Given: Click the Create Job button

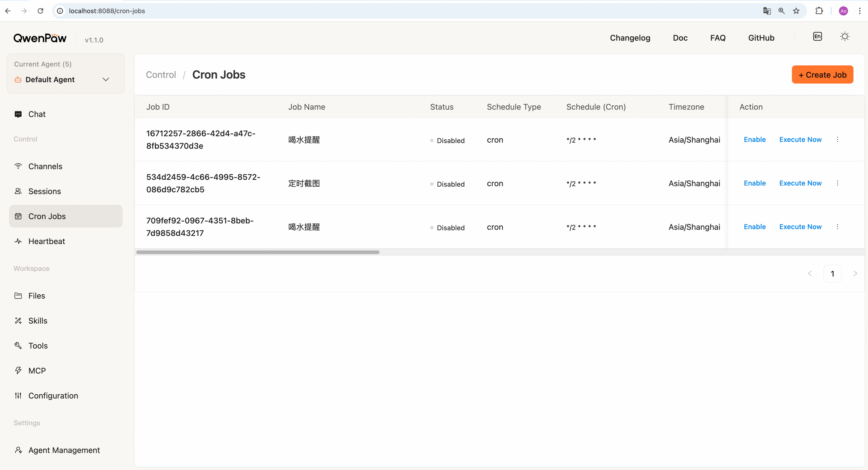Looking at the screenshot, I should coord(822,75).
